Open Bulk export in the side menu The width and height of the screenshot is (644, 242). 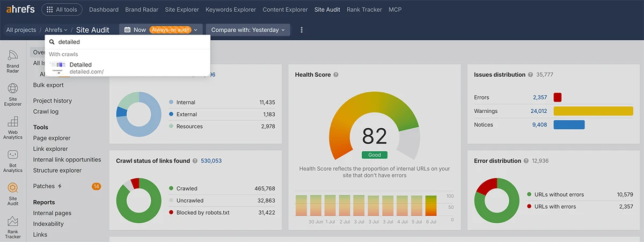tap(48, 85)
